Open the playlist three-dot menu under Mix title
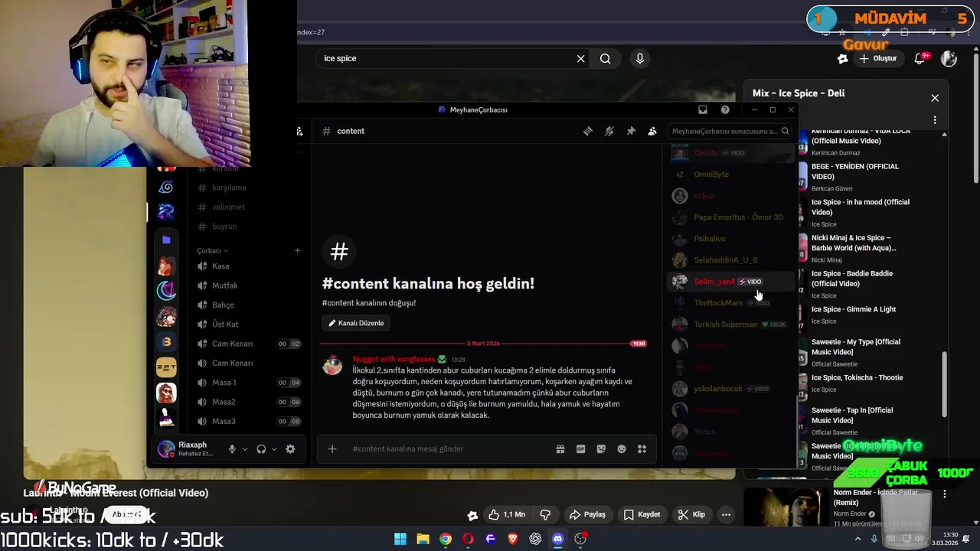Viewport: 980px width, 551px height. pyautogui.click(x=935, y=120)
